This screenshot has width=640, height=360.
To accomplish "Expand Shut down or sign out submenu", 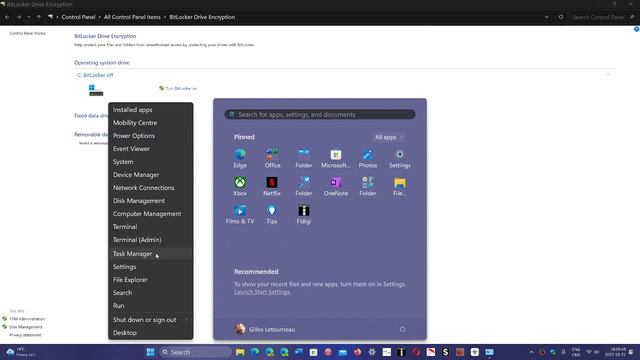I will [x=151, y=320].
